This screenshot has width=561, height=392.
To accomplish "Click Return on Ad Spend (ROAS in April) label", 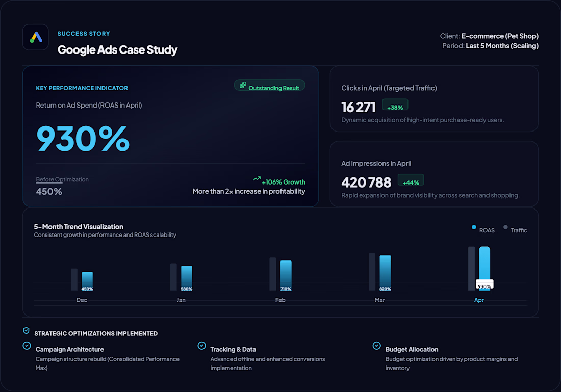I will 89,106.
